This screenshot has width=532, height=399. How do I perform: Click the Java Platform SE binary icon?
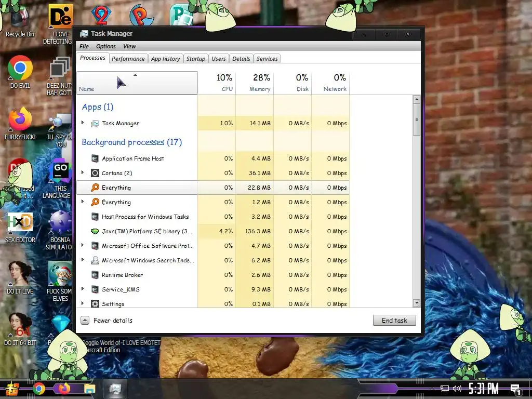[95, 231]
